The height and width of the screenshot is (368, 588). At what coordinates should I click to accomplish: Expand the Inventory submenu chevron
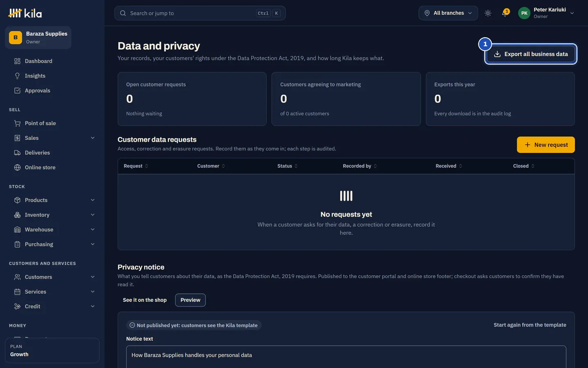93,215
